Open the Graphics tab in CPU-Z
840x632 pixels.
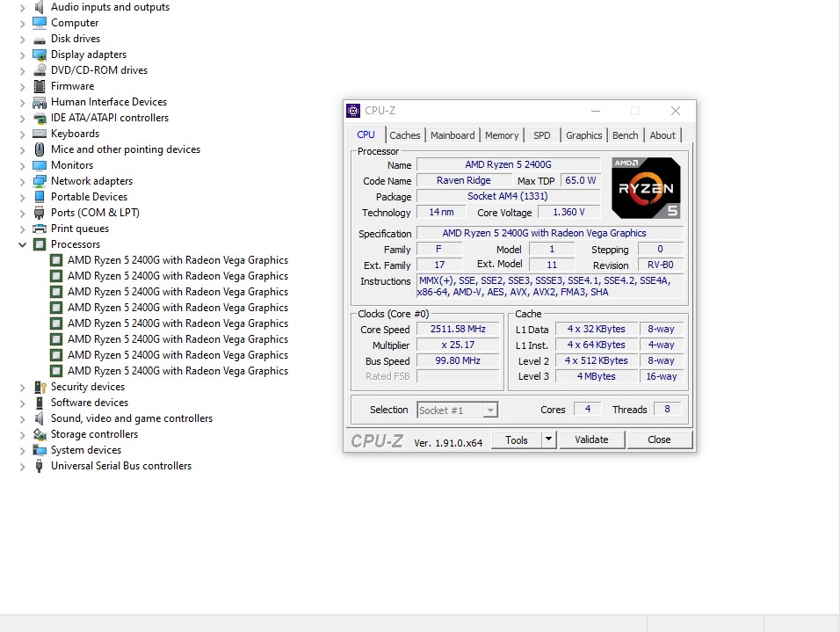(x=583, y=135)
